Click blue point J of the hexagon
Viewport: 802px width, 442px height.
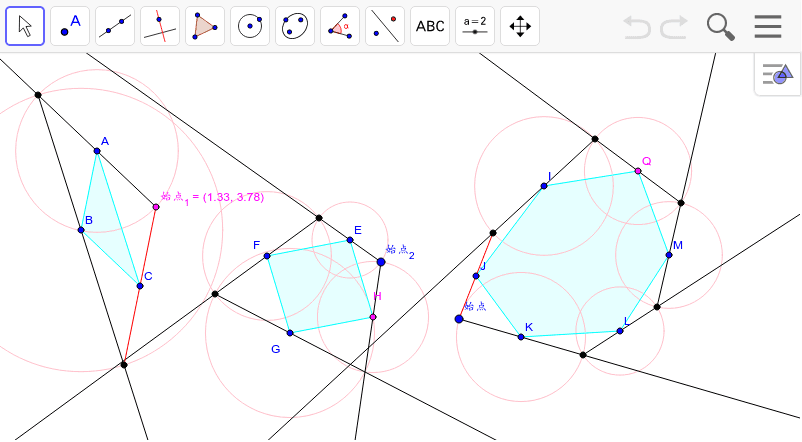tap(476, 276)
